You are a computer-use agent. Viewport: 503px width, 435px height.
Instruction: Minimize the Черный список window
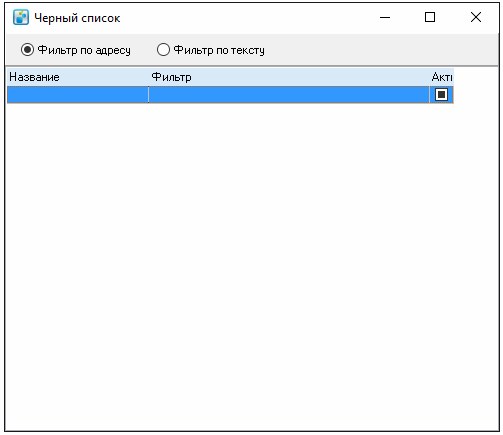[x=385, y=17]
